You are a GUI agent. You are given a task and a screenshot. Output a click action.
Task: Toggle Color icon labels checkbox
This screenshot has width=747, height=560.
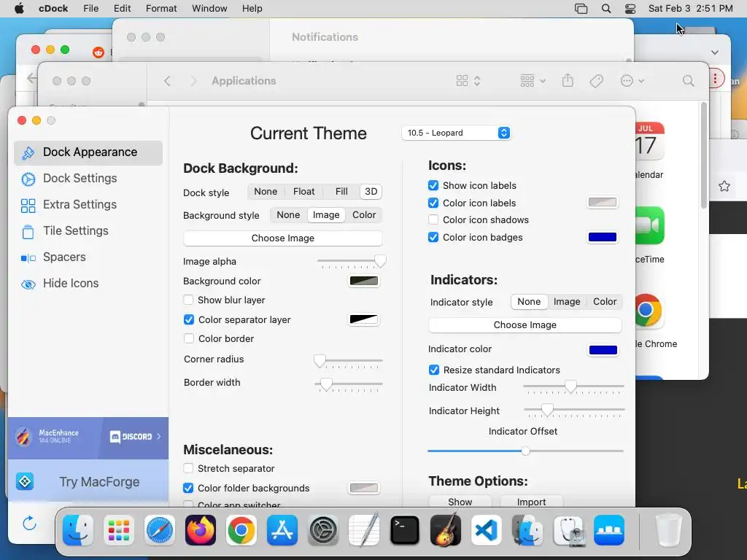tap(433, 203)
